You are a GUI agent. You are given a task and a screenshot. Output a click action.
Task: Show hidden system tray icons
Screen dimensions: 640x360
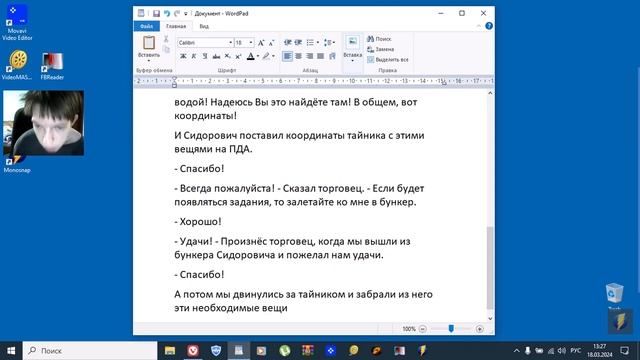coord(516,351)
